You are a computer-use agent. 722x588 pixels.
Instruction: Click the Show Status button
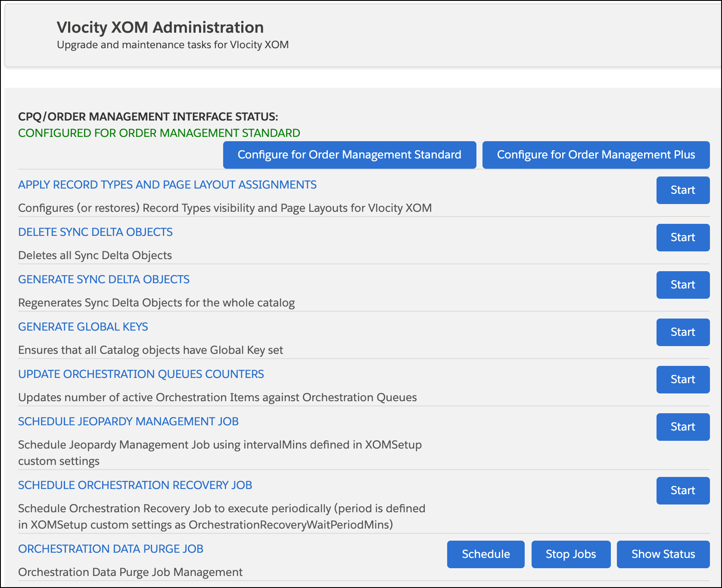point(663,554)
